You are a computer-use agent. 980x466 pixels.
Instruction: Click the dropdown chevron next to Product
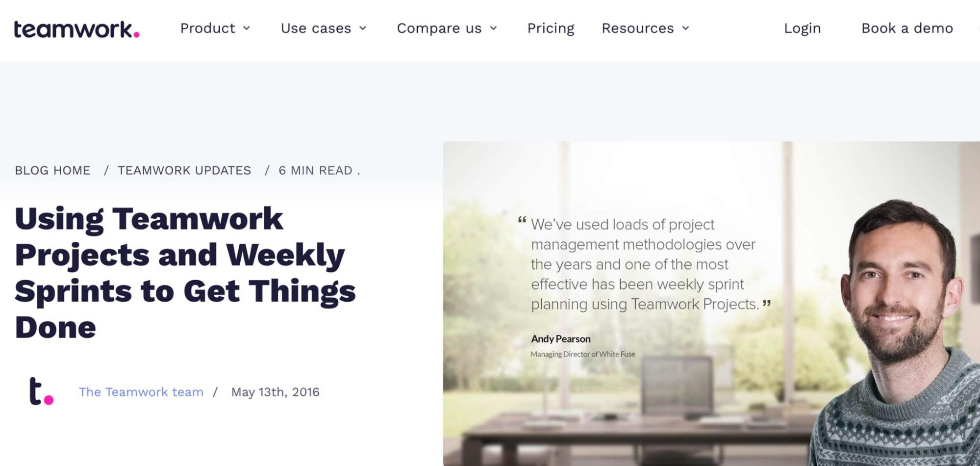click(247, 28)
